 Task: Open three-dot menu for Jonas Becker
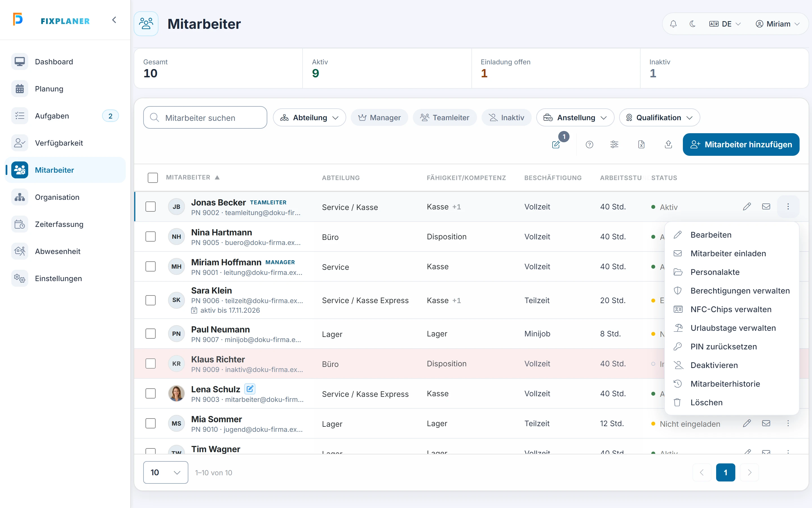point(788,207)
